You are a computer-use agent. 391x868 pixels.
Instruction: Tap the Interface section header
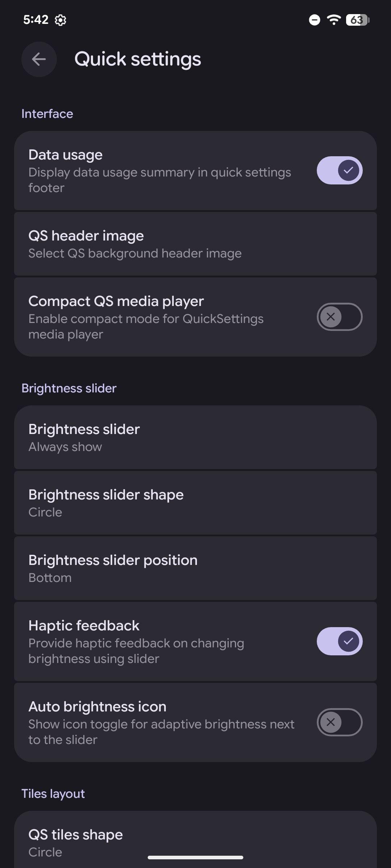pos(47,114)
